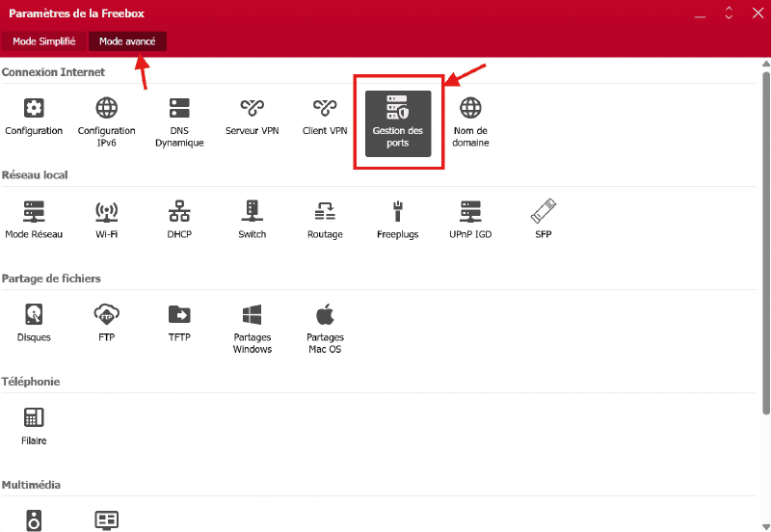Open Switch settings
This screenshot has height=532, width=771.
253,220
